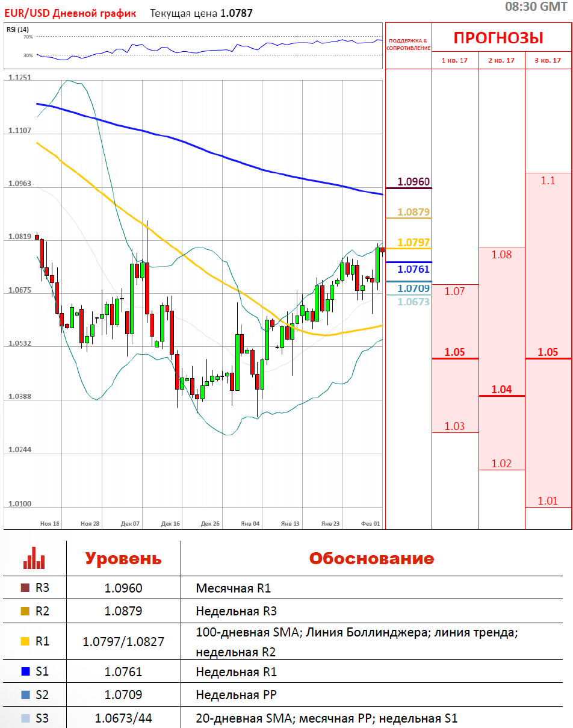Select the blue S1 legend square
This screenshot has height=728, width=573.
coord(25,671)
